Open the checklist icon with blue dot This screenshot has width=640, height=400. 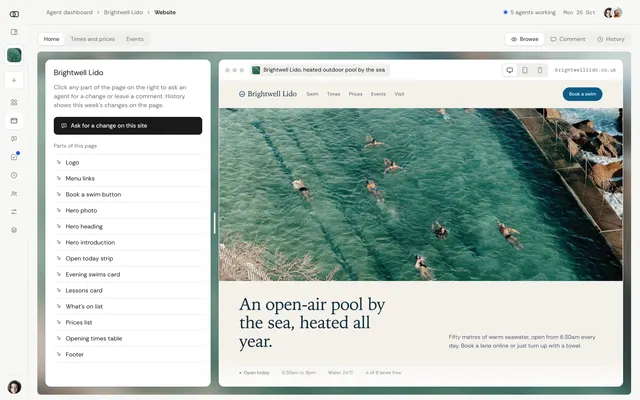(14, 157)
